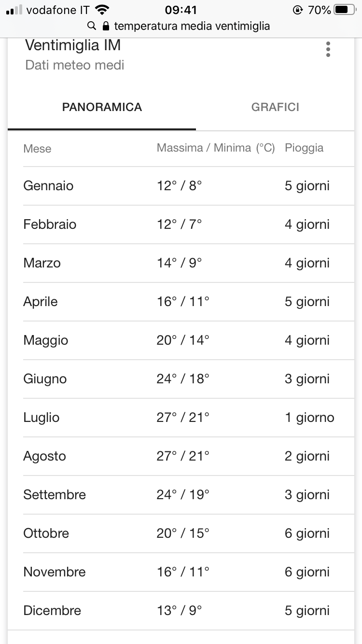Select the Gennaio row

click(x=189, y=186)
